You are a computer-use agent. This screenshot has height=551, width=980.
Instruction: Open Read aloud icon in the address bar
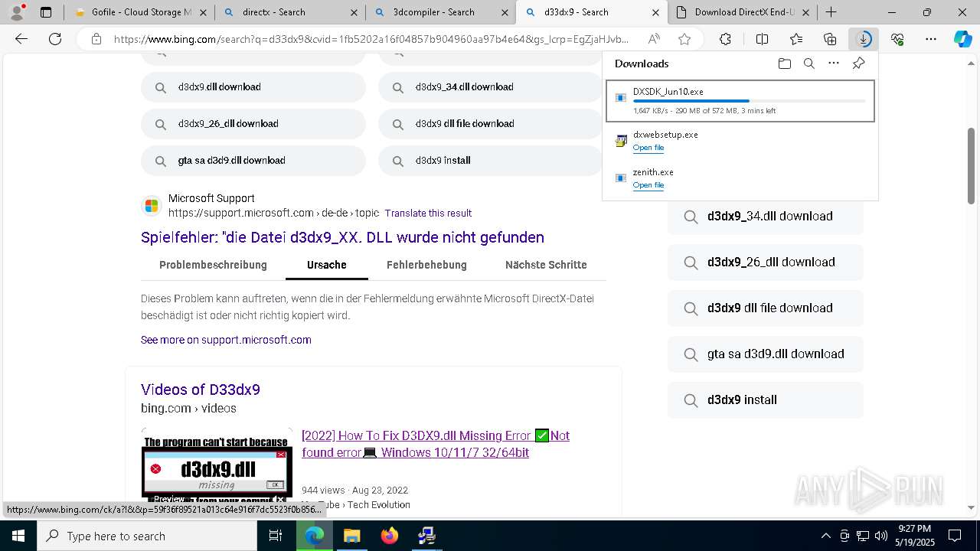point(654,39)
